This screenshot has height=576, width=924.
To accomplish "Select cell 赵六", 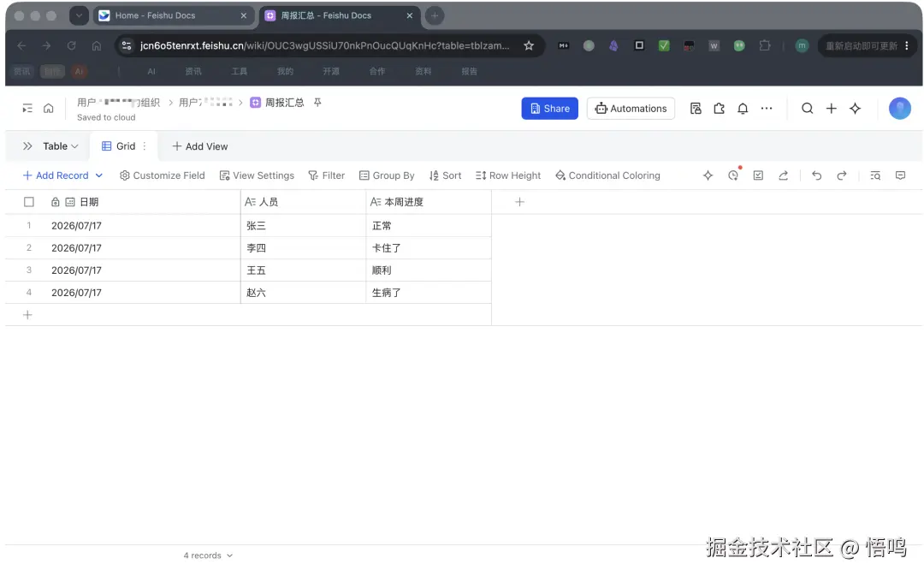I will pyautogui.click(x=303, y=293).
